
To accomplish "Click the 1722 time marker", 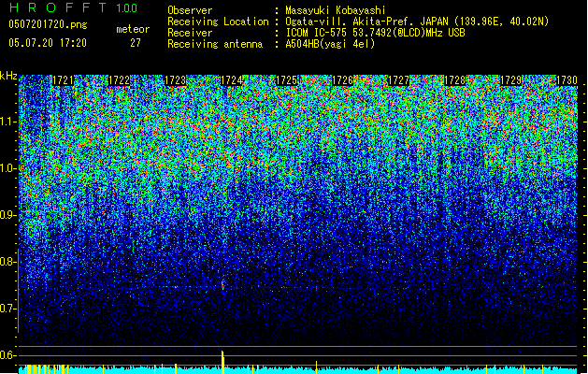I will [x=120, y=80].
